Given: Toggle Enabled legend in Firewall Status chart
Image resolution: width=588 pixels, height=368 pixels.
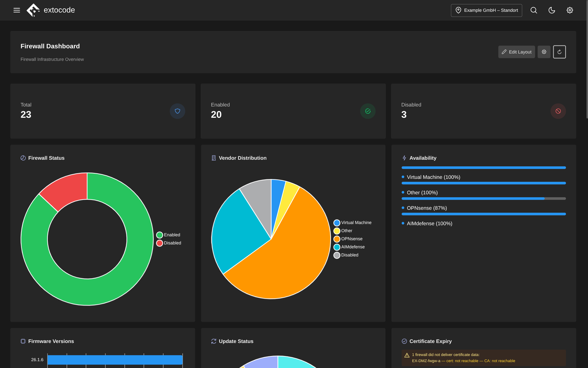Looking at the screenshot, I should click(x=168, y=235).
